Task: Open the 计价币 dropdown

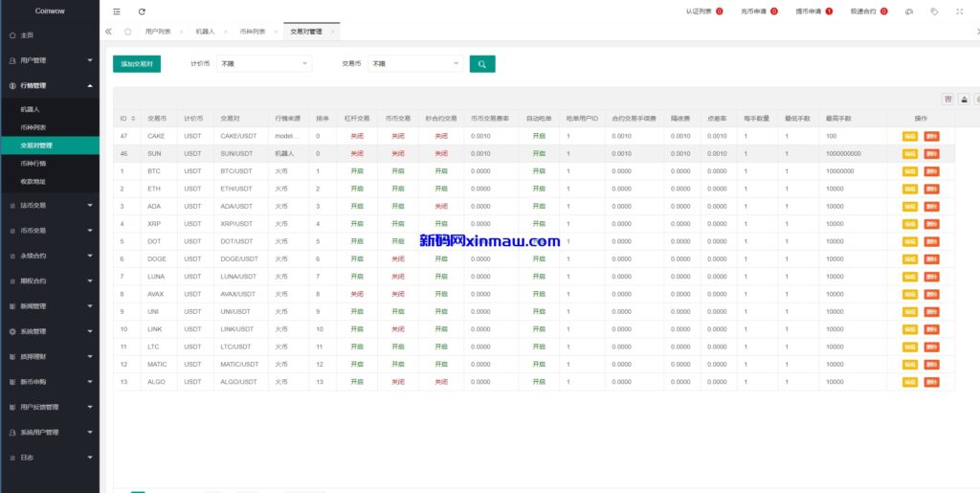Action: coord(264,64)
